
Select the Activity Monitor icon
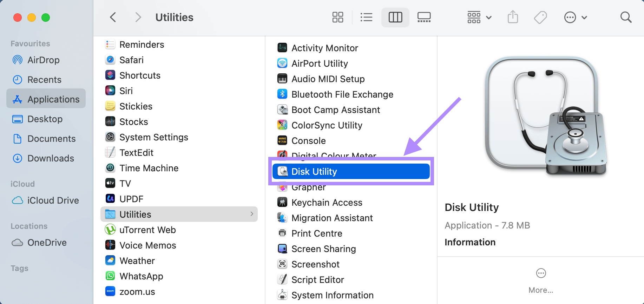[x=282, y=48]
